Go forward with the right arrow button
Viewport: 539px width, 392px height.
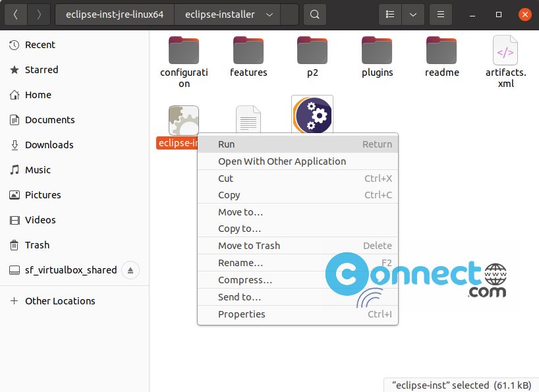(x=39, y=14)
